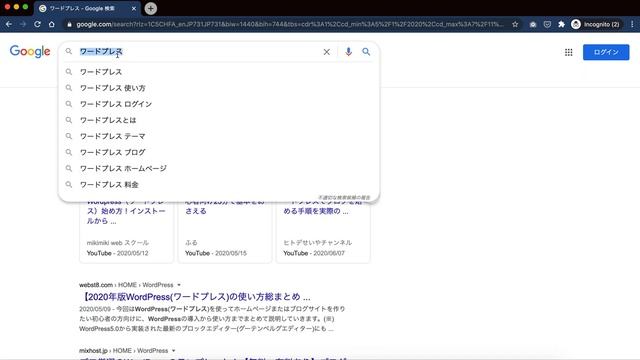This screenshot has height=360, width=640.
Task: Open the ヒトデせいやチャンネル video card
Action: coord(323,232)
